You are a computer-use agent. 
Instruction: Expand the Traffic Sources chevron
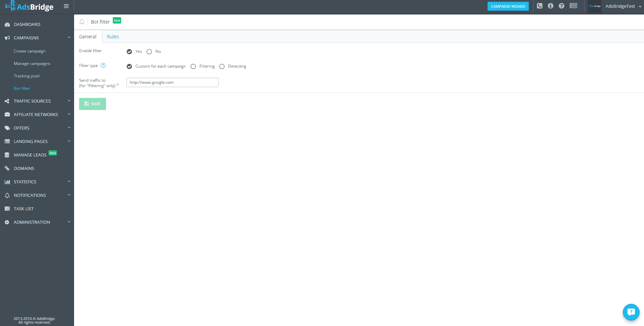69,101
